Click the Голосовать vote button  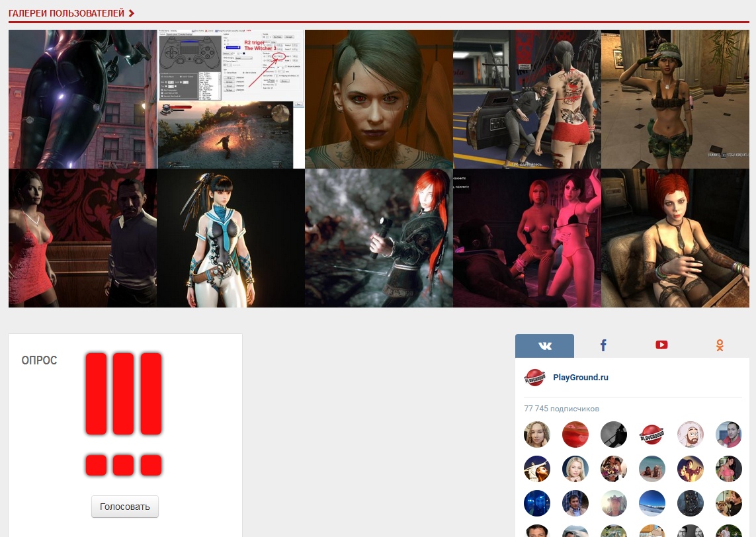pos(125,507)
